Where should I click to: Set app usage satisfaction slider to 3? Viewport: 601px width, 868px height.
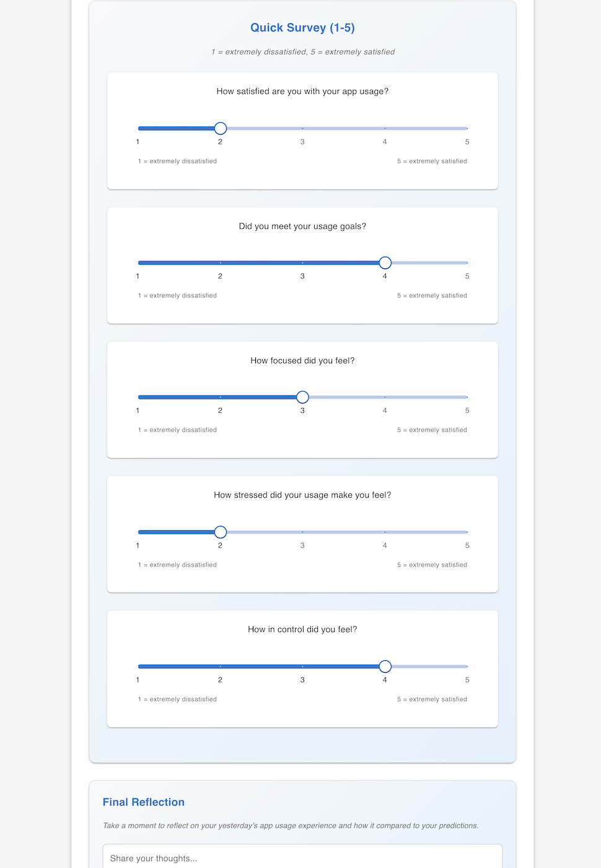[x=302, y=128]
